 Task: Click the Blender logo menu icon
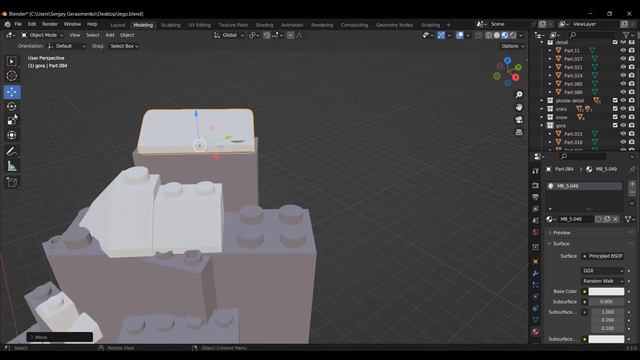pos(7,24)
